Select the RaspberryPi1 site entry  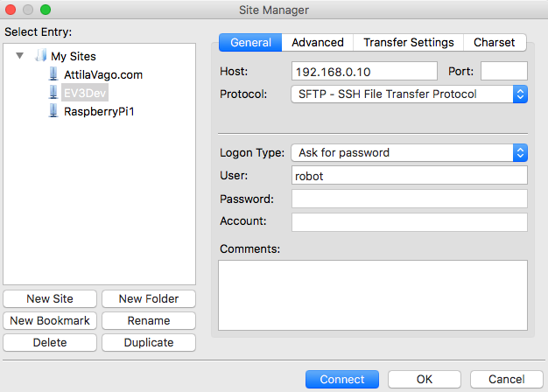[97, 111]
